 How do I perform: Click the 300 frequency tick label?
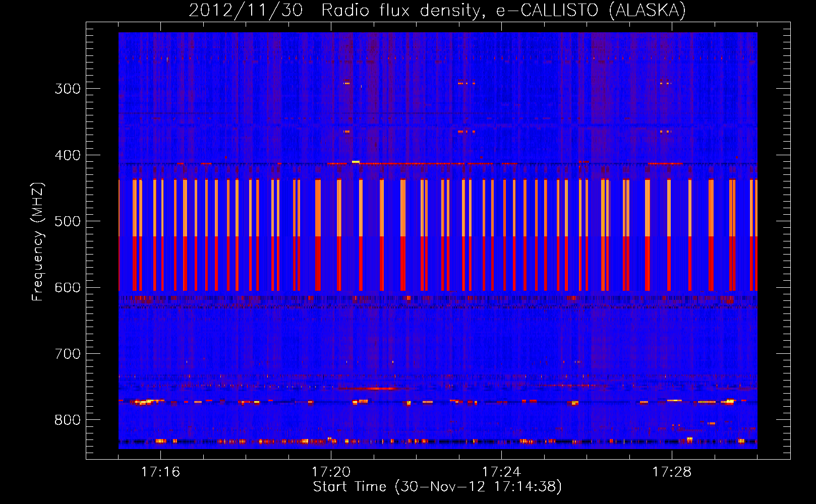(68, 89)
